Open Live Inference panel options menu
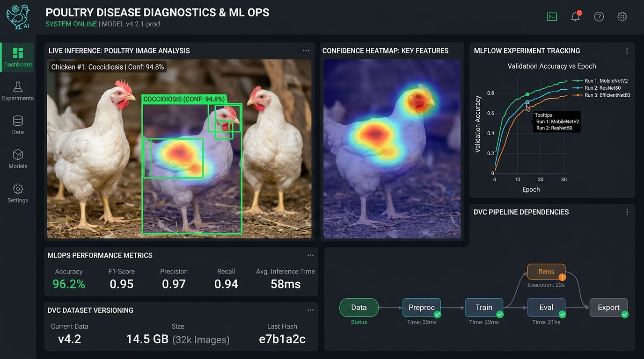The width and height of the screenshot is (644, 359). [306, 50]
